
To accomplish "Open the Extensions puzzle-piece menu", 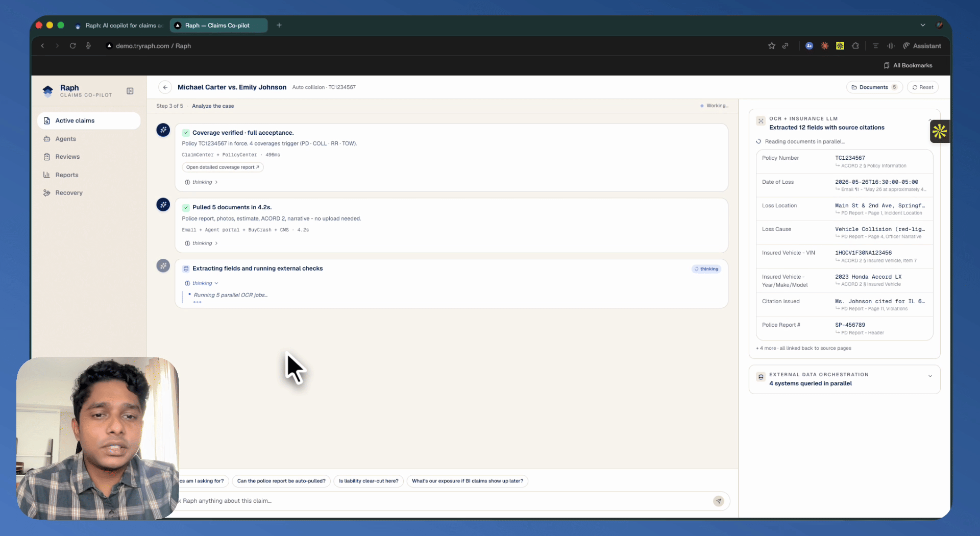I will click(855, 46).
